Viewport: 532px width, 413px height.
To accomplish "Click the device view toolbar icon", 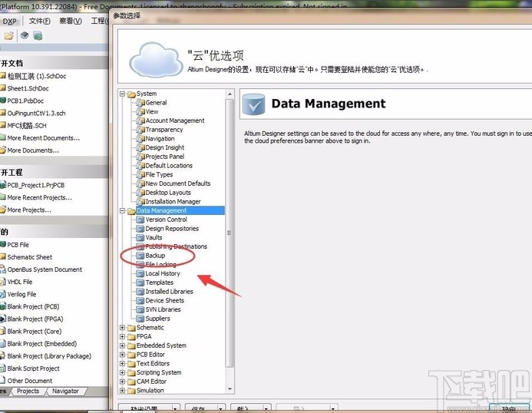I will (x=24, y=35).
